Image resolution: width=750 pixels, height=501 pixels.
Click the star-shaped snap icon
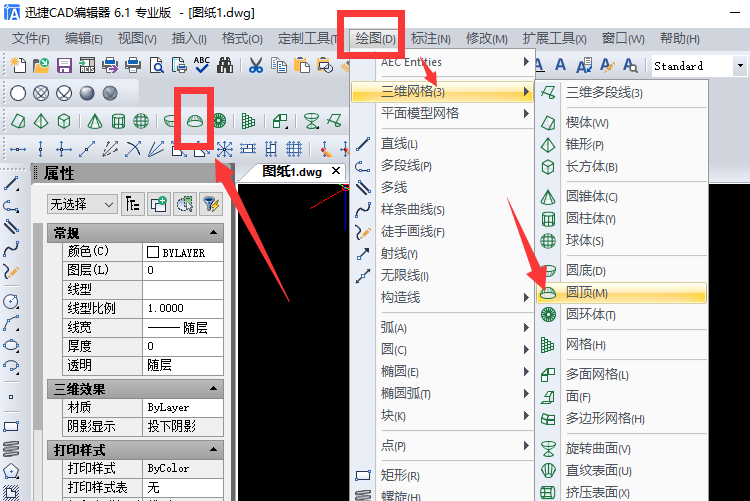pyautogui.click(x=224, y=149)
